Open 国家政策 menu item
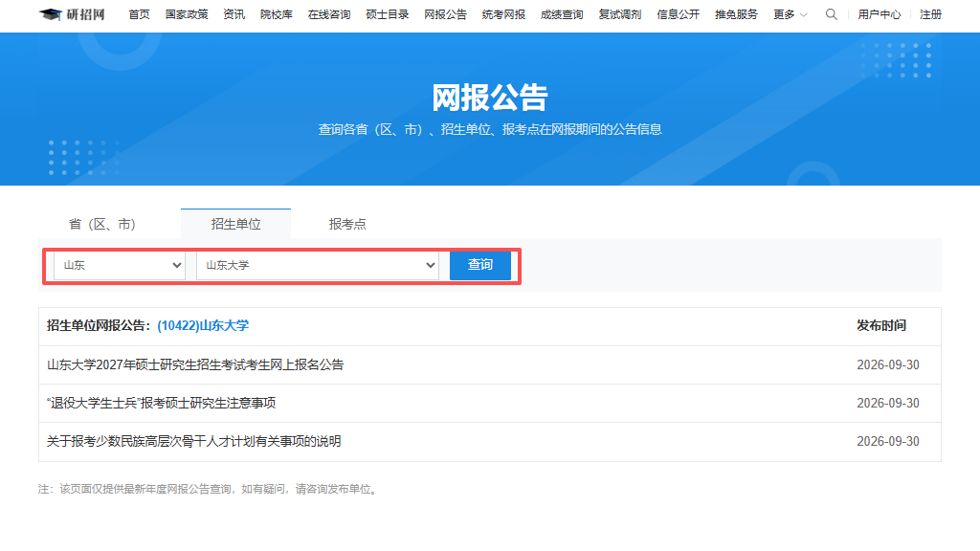The height and width of the screenshot is (551, 980). (x=187, y=14)
